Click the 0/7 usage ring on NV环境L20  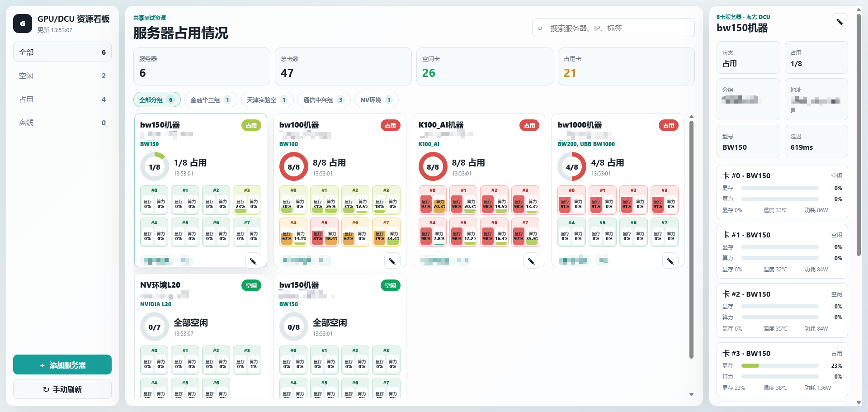pos(155,327)
